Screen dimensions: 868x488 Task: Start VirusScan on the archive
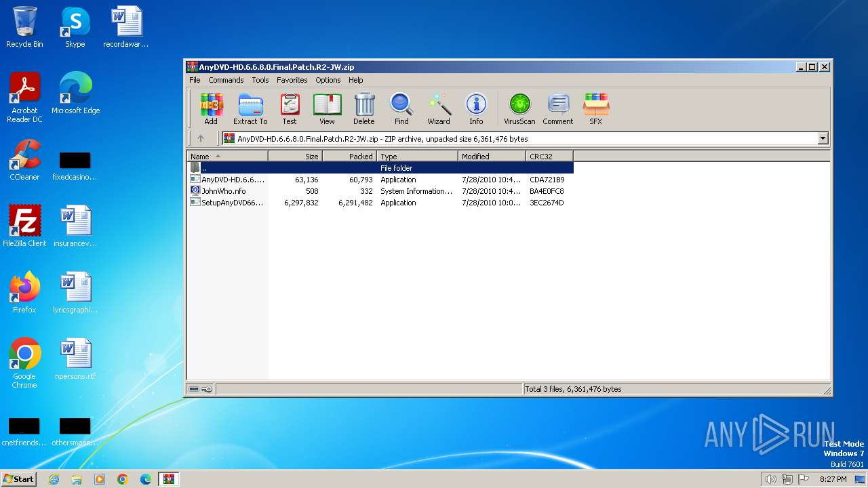pyautogui.click(x=519, y=109)
